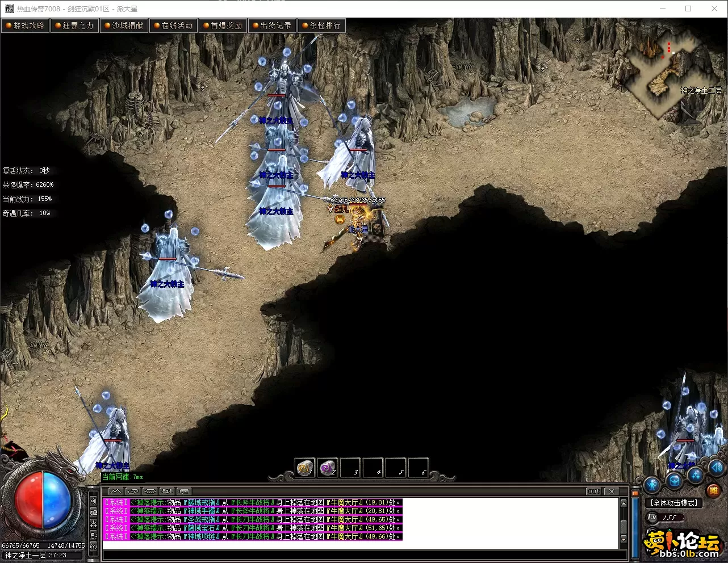Click the drop message mentioning 圣战戒指
The height and width of the screenshot is (563, 728).
(x=252, y=519)
